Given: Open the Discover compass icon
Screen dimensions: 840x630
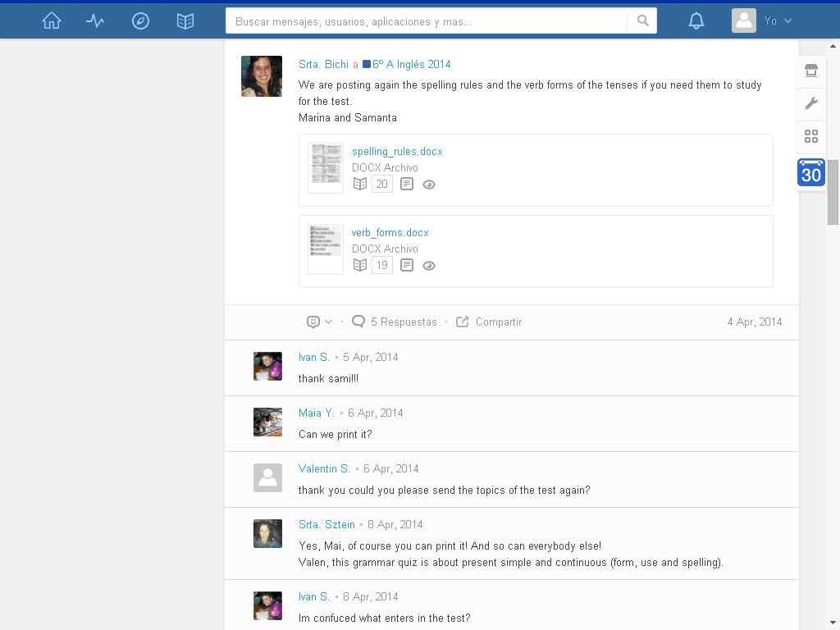Looking at the screenshot, I should (x=140, y=21).
